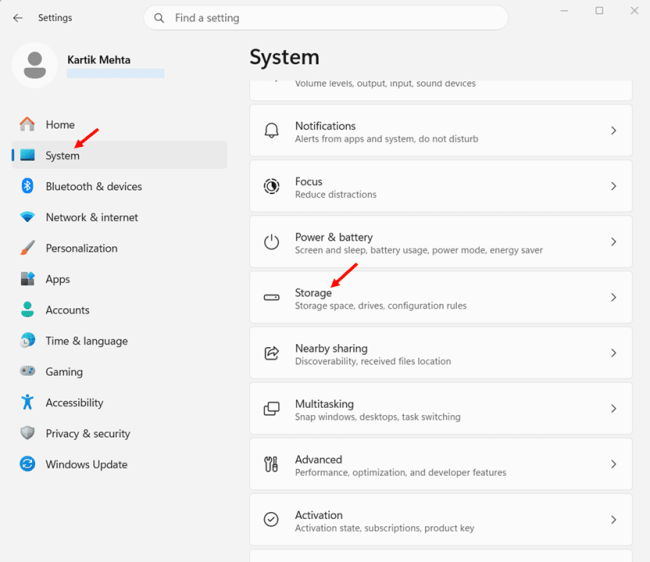This screenshot has height=562, width=650.
Task: Click 'Storage space, drives, configuration rules' text
Action: (x=381, y=305)
